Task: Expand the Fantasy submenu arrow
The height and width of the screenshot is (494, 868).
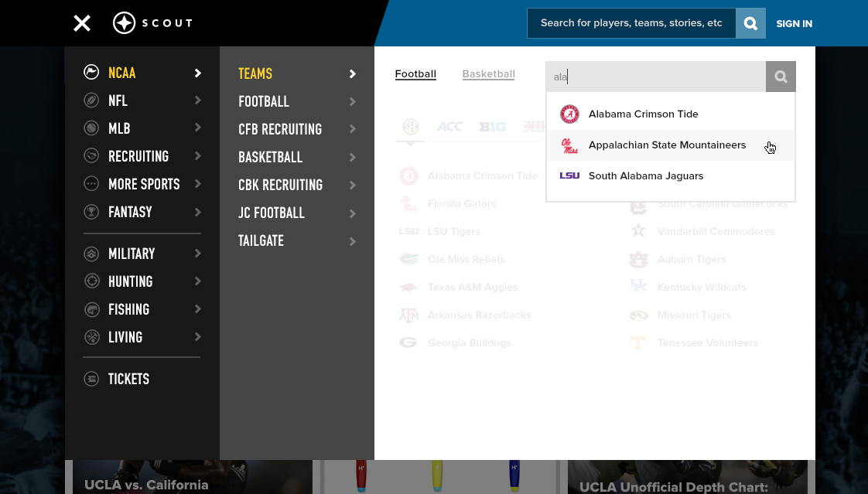Action: click(197, 212)
